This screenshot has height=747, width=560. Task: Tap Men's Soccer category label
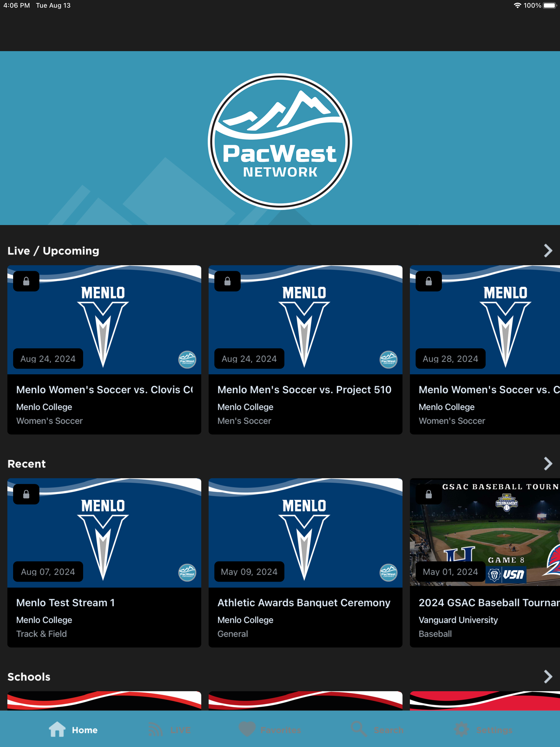point(244,421)
